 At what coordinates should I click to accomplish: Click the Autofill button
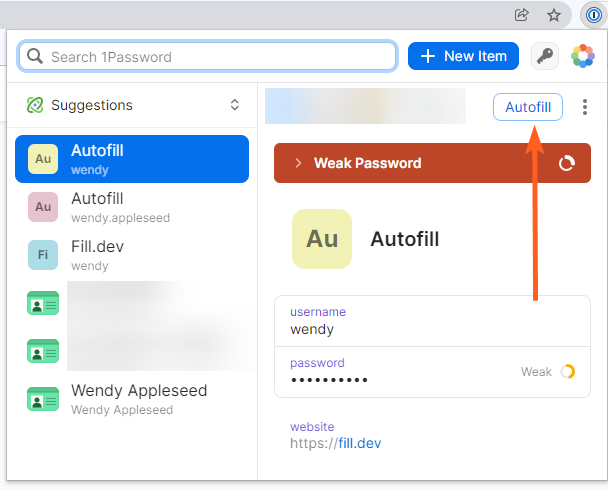(528, 107)
